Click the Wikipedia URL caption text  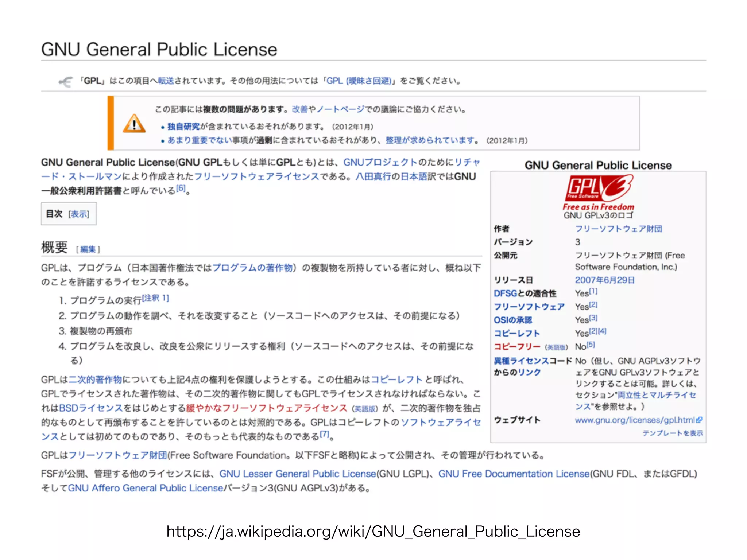[373, 532]
